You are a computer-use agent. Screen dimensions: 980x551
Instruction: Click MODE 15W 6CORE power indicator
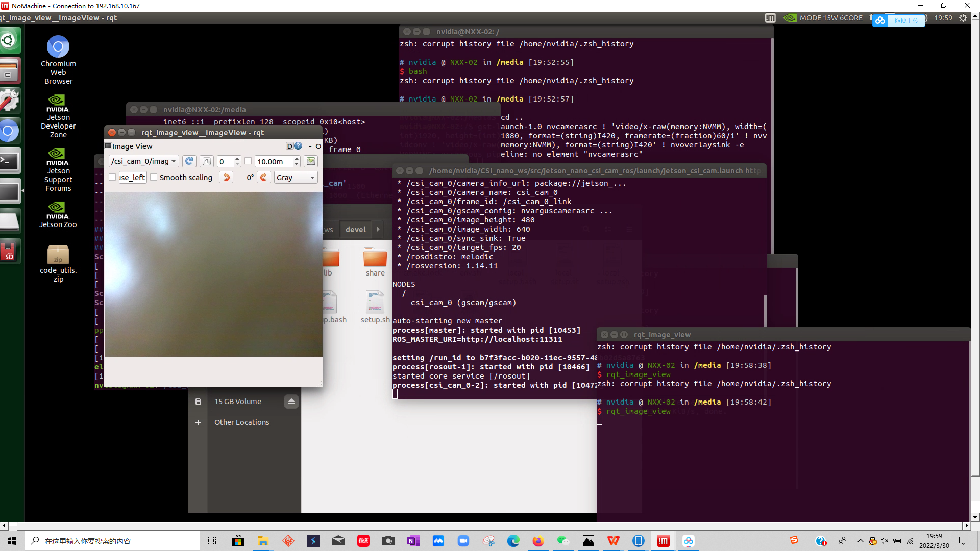pos(830,18)
